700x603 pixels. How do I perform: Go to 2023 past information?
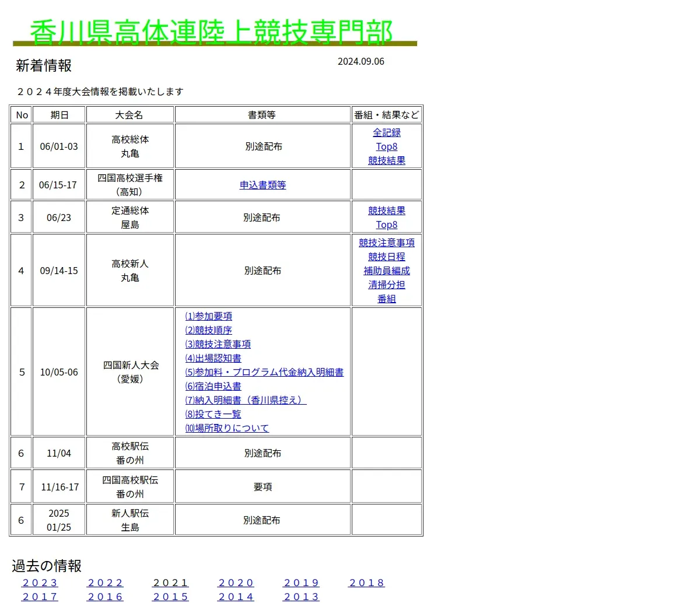point(40,583)
